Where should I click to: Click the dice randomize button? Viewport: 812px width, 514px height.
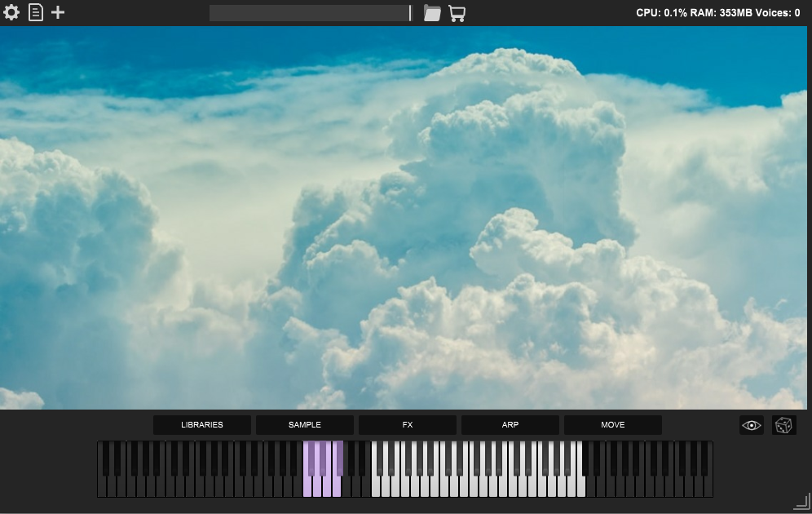[x=783, y=425]
